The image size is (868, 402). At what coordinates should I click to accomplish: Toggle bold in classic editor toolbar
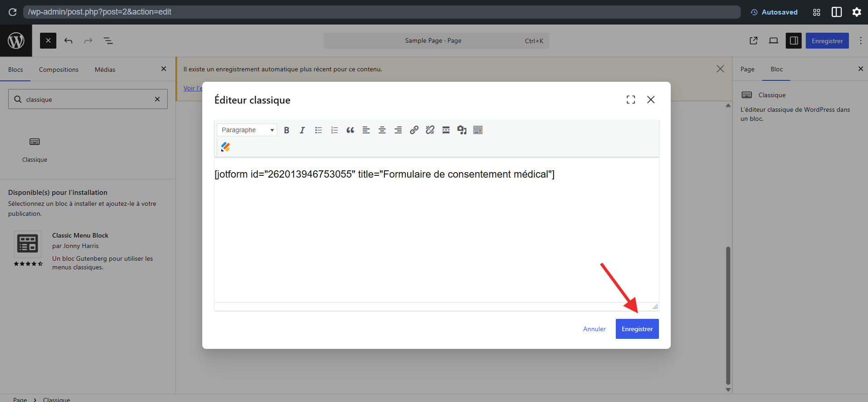click(286, 130)
